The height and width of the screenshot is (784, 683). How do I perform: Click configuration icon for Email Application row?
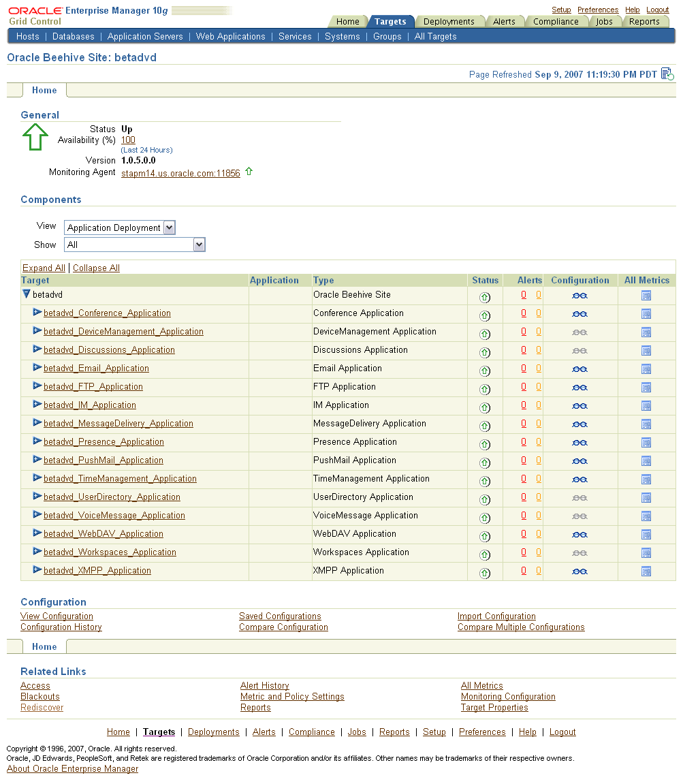579,369
